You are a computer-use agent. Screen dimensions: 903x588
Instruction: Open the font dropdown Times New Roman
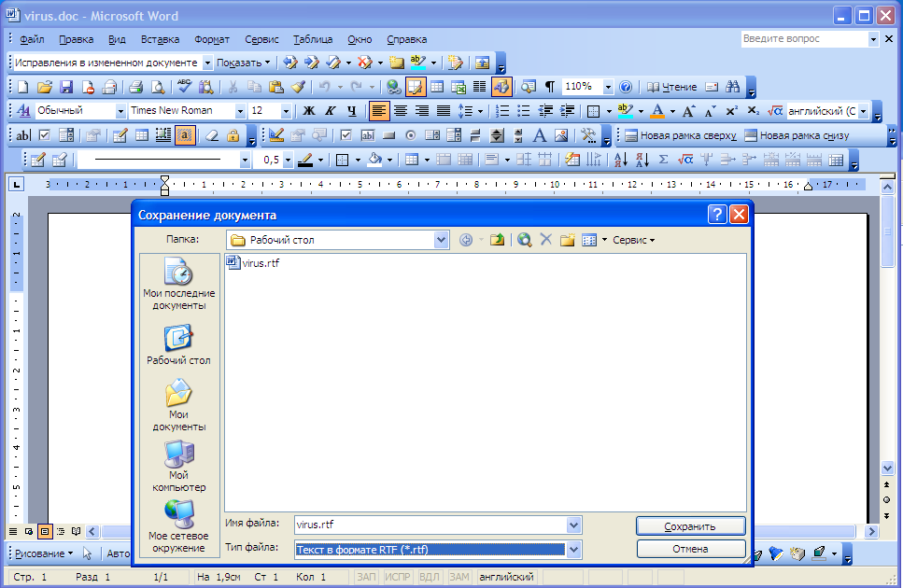click(240, 111)
